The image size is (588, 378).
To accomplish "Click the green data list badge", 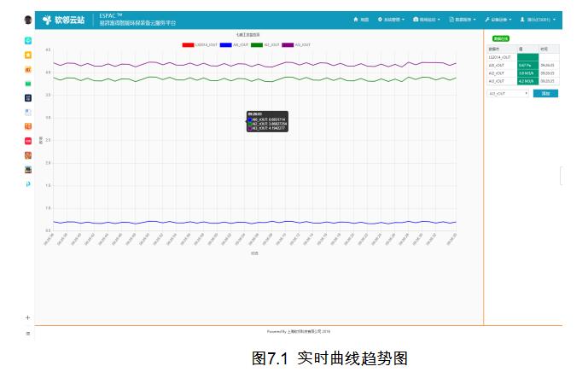I will (500, 38).
